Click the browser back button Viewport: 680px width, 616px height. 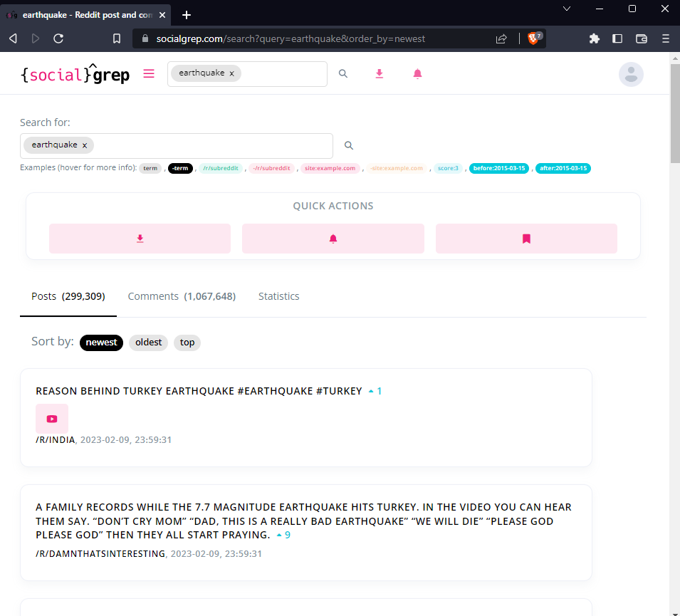click(13, 38)
